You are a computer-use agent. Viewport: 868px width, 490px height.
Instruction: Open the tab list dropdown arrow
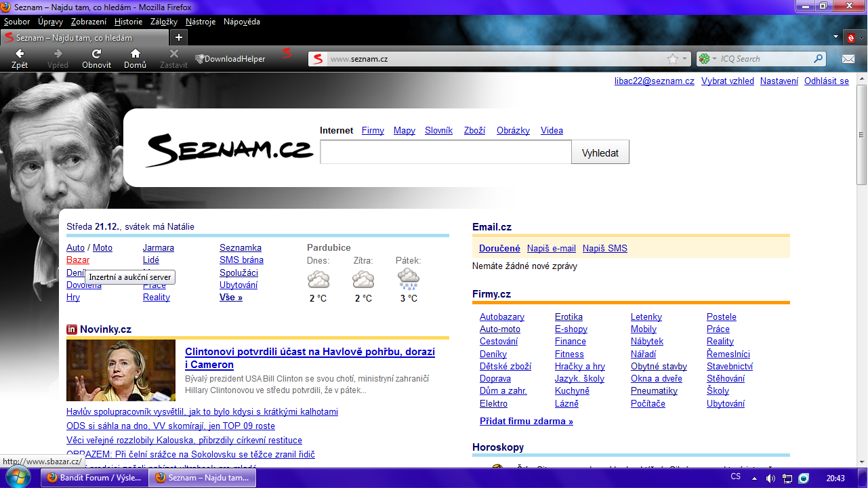pyautogui.click(x=837, y=38)
